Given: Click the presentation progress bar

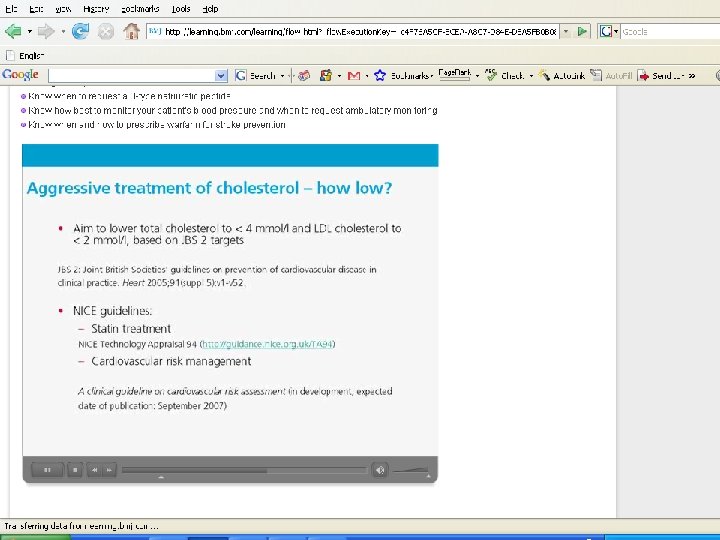Looking at the screenshot, I should 244,470.
